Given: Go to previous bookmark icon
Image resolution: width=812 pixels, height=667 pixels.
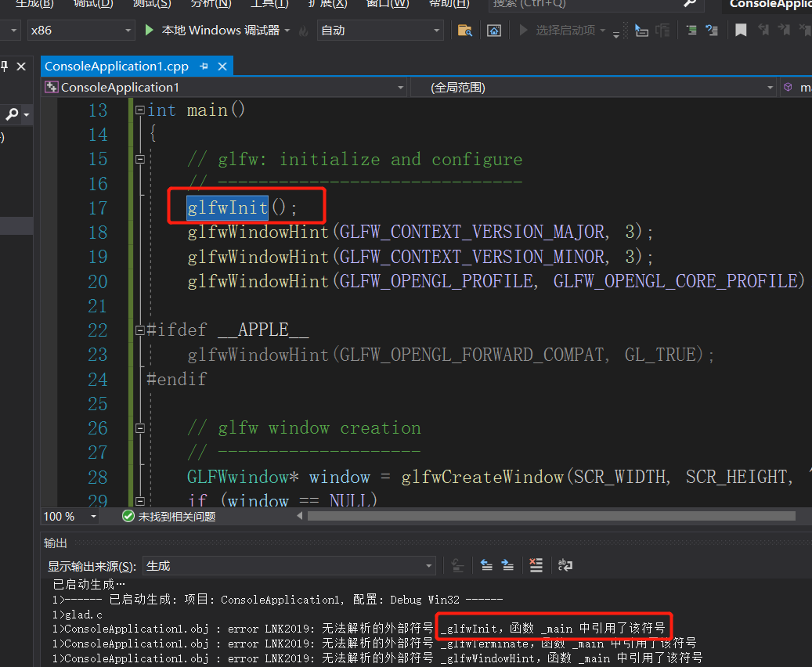Looking at the screenshot, I should click(x=763, y=30).
